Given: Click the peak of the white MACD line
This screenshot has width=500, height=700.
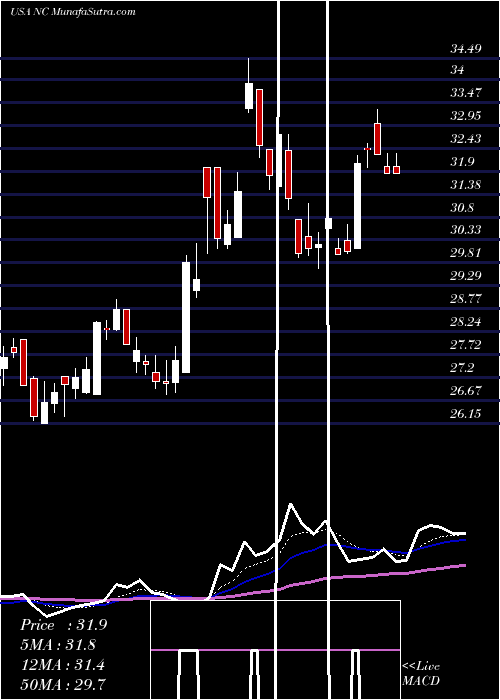Looking at the screenshot, I should 291,504.
